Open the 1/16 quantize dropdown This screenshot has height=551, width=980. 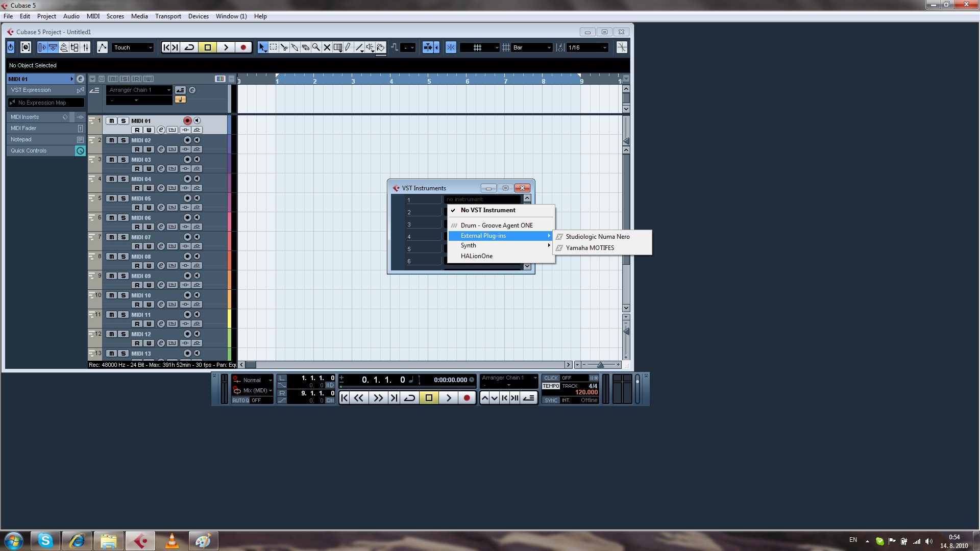pos(587,47)
